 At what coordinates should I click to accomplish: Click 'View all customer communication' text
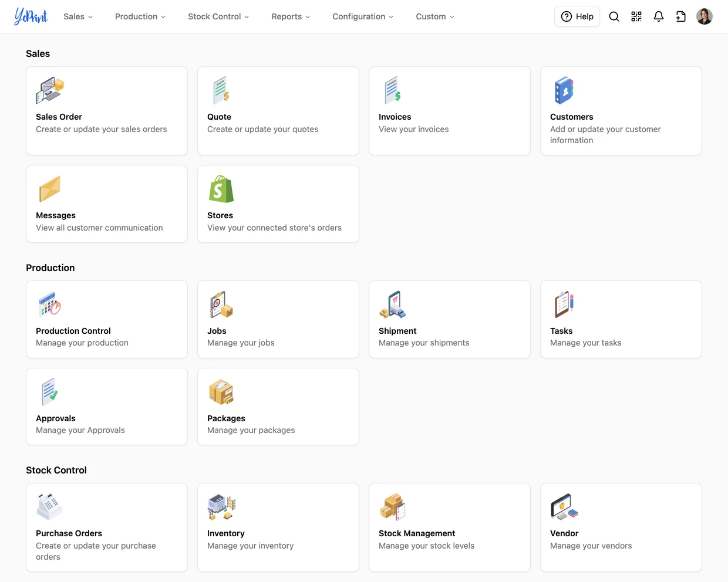tap(99, 228)
